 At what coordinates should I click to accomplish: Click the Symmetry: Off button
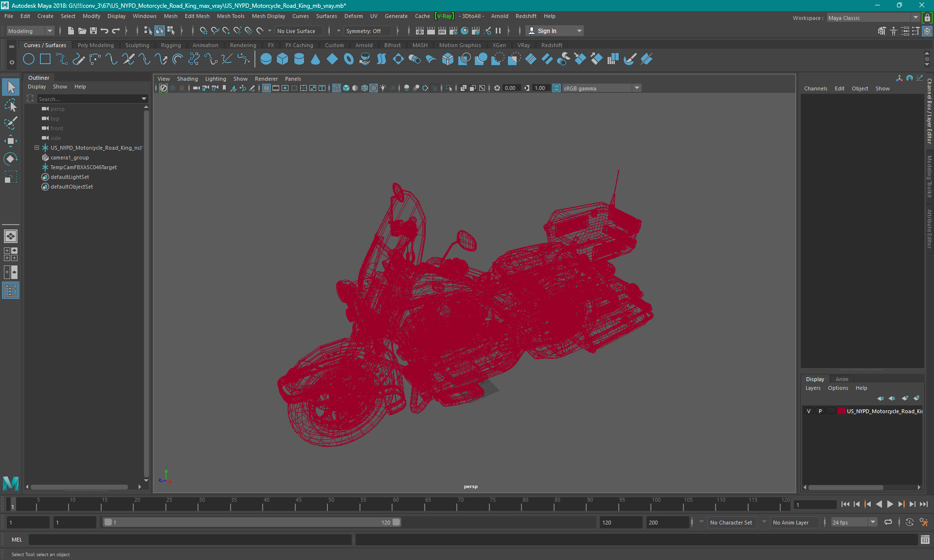[368, 31]
